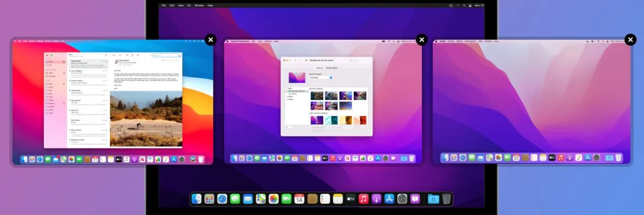Open Go menu in main screen menu bar
Image resolution: width=644 pixels, height=215 pixels.
(x=189, y=5)
